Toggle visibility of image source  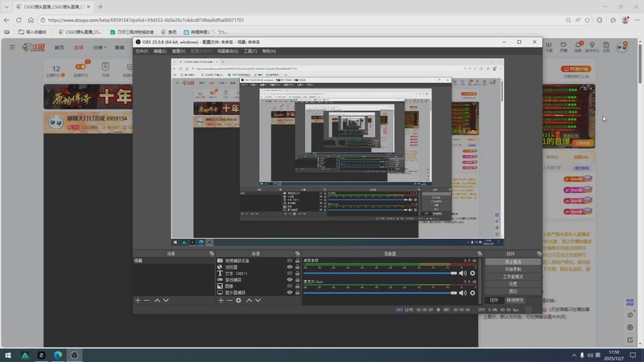click(x=290, y=286)
